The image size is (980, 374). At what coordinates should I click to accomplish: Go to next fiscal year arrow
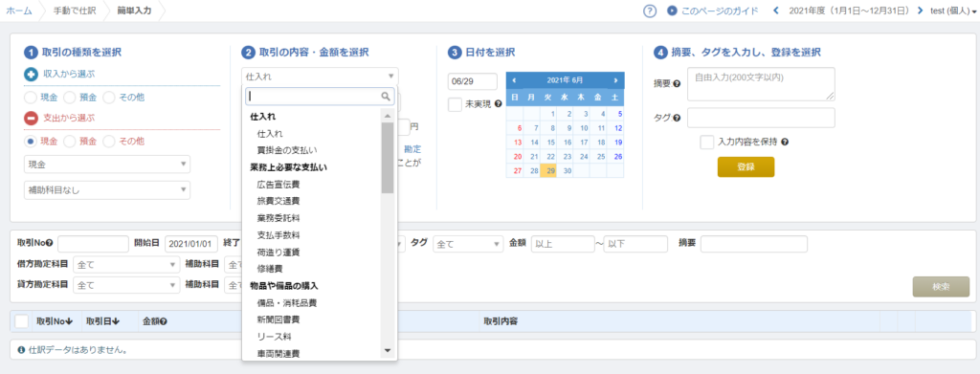(920, 11)
